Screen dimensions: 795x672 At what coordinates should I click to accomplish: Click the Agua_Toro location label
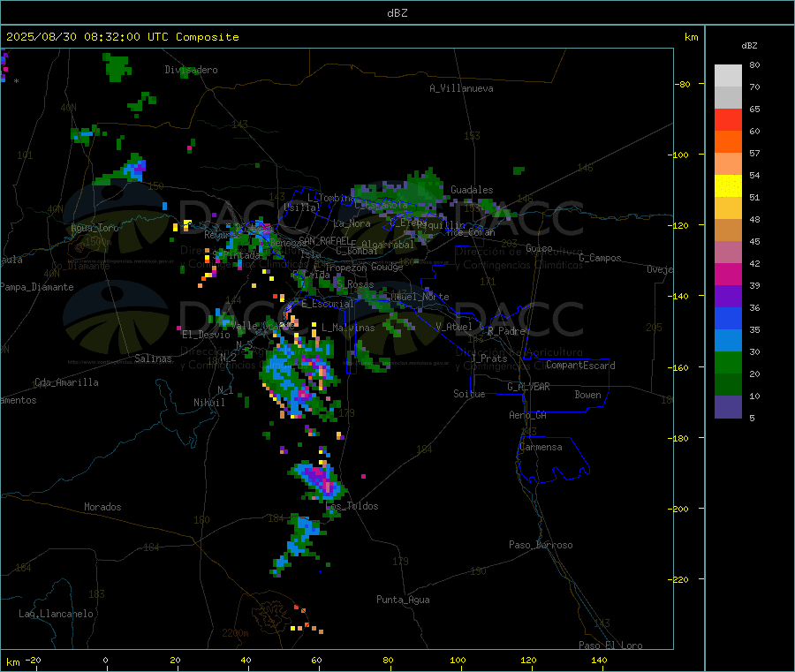tap(95, 228)
